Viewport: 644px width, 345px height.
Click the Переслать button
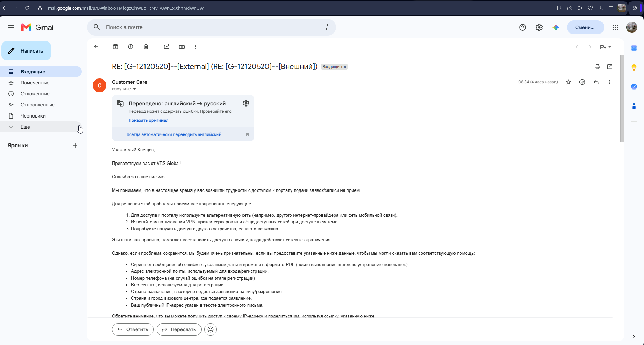coord(179,329)
